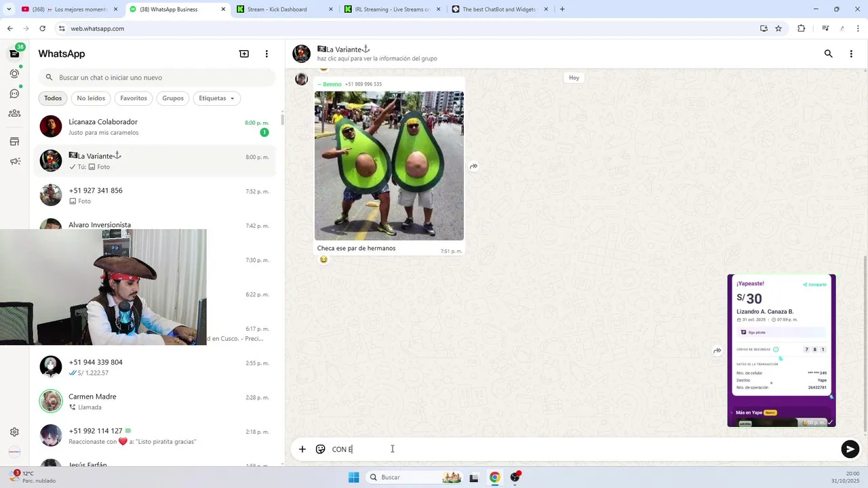The width and height of the screenshot is (868, 488).
Task: Open Chrome from the taskbar
Action: coord(495,477)
